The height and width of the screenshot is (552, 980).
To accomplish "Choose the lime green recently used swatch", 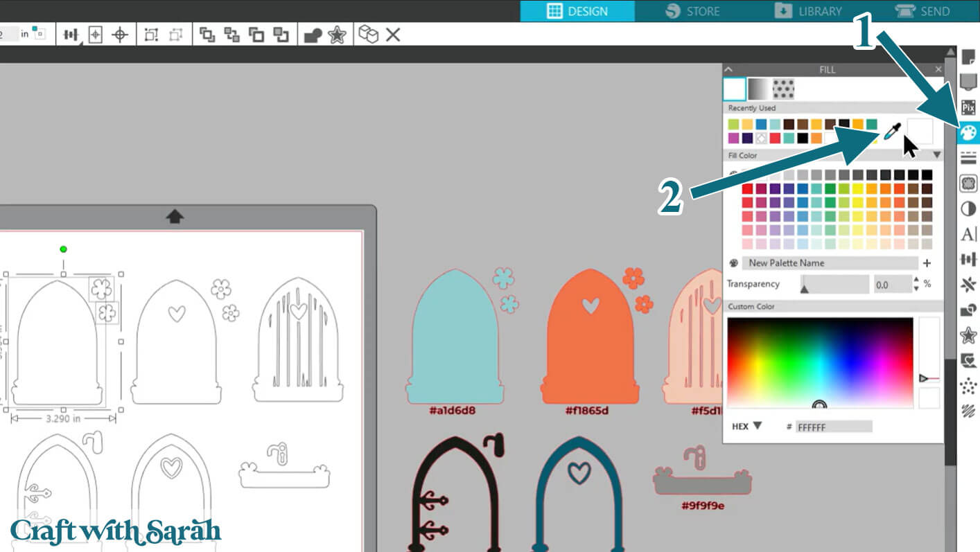I will tap(734, 124).
